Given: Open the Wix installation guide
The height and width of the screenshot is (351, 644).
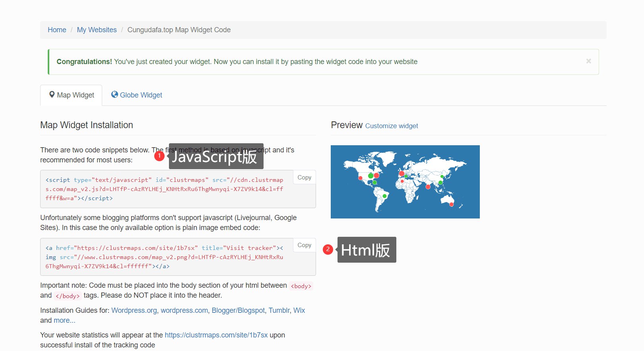Looking at the screenshot, I should (x=299, y=310).
